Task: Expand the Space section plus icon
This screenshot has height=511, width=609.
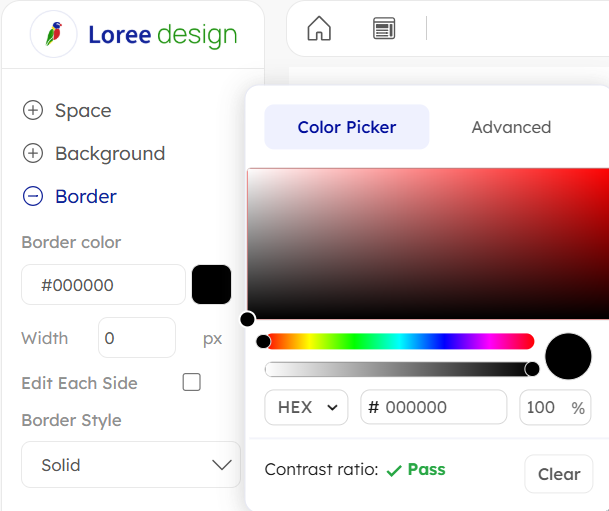Action: pyautogui.click(x=33, y=110)
